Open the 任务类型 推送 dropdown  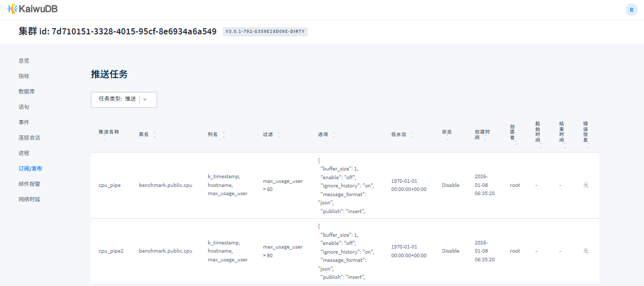(124, 100)
